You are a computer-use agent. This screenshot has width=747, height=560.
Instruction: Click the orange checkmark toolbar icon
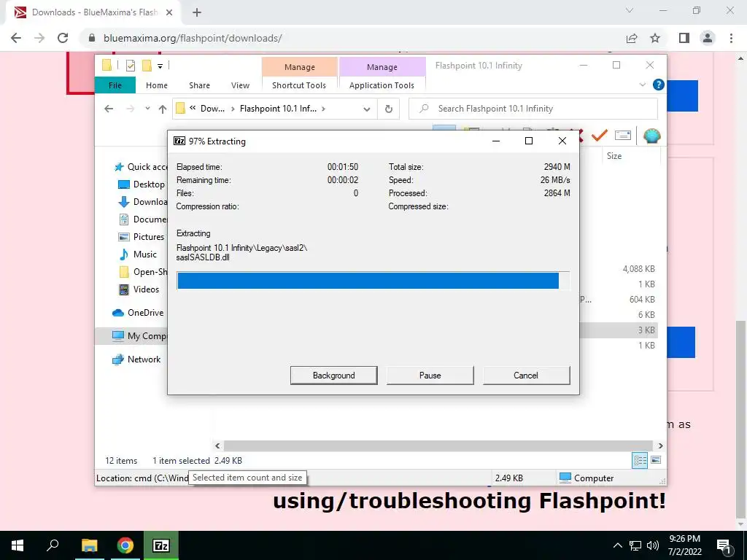(x=600, y=136)
